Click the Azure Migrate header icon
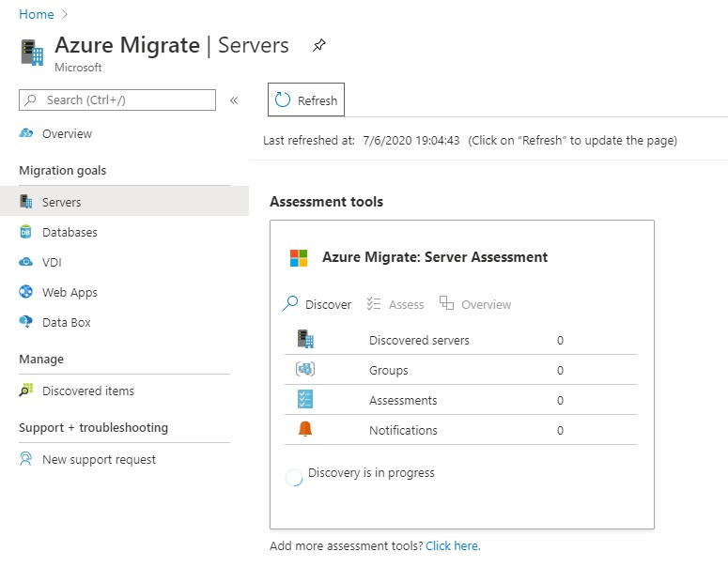 [x=32, y=53]
